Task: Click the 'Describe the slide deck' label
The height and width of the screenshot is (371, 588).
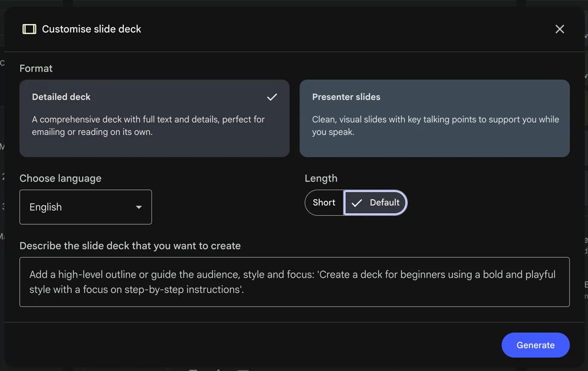Action: (130, 246)
